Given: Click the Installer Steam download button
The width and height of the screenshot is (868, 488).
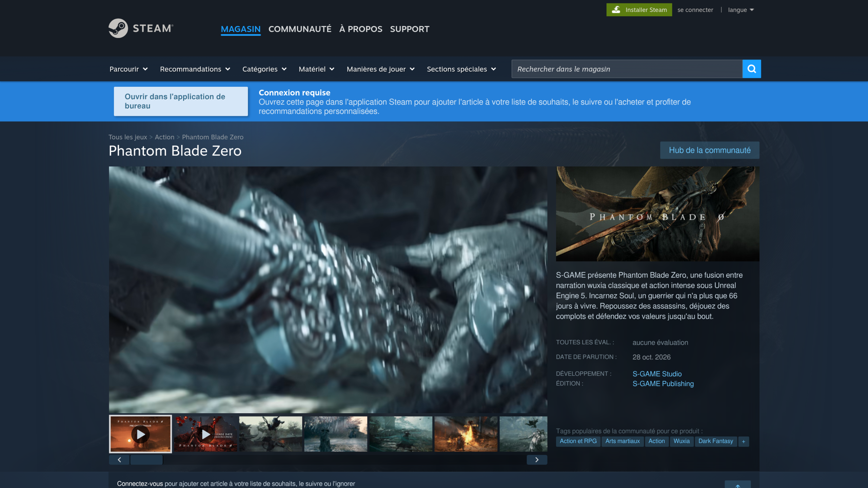Looking at the screenshot, I should [x=639, y=10].
